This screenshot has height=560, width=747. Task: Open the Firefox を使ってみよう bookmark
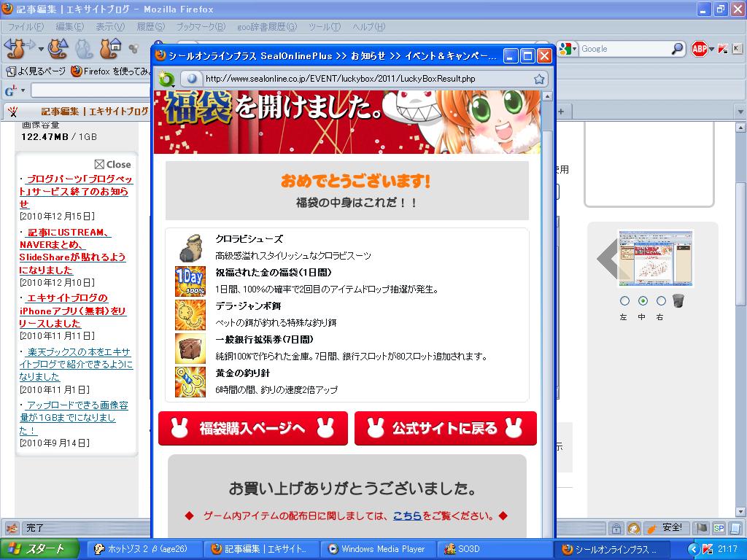click(111, 71)
